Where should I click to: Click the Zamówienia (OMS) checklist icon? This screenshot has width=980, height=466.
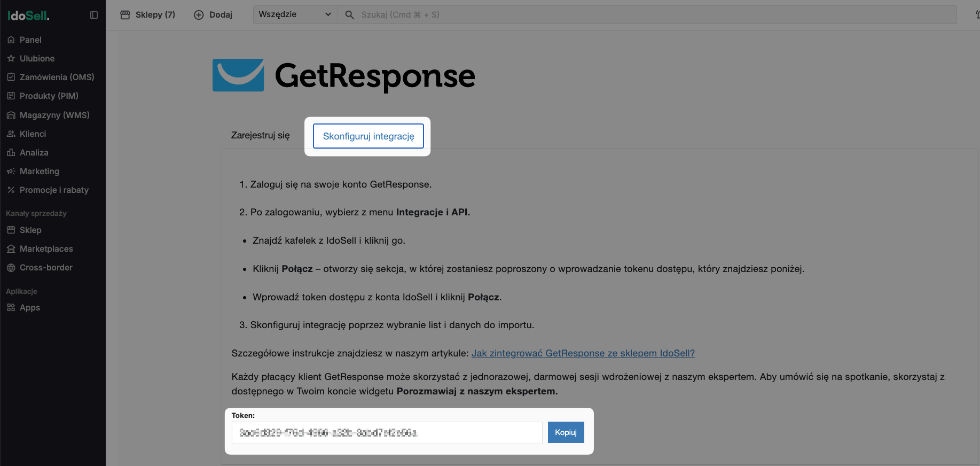point(11,77)
